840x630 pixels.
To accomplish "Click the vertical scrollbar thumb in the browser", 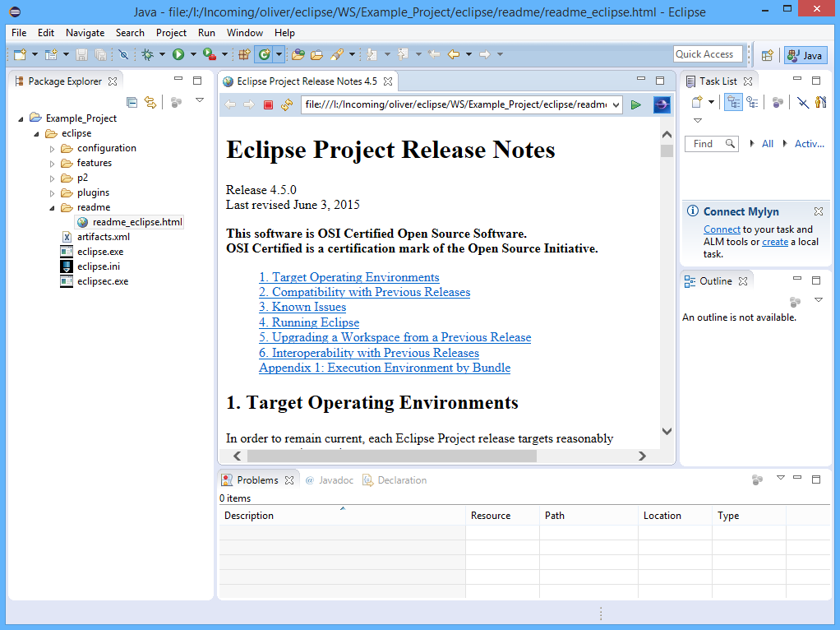I will [x=667, y=151].
